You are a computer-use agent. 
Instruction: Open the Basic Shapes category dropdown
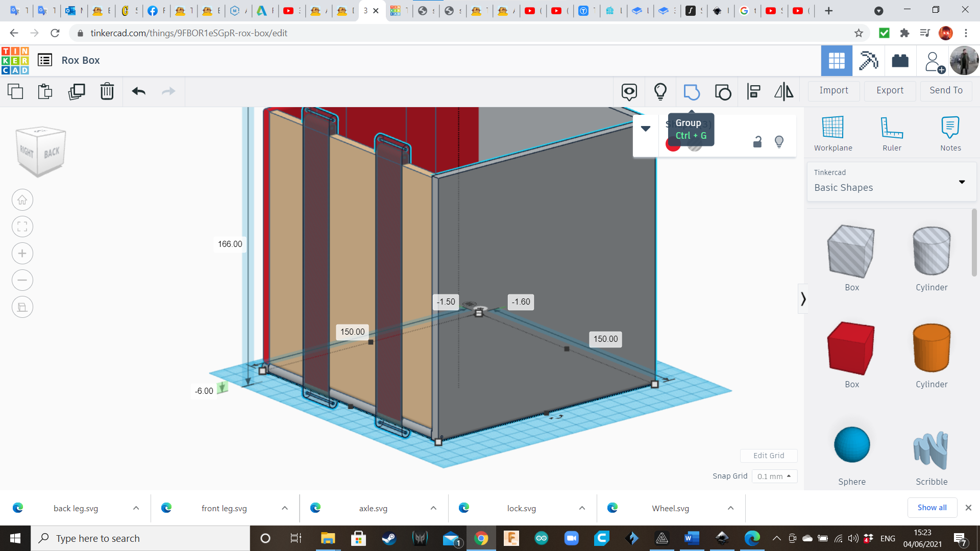962,182
